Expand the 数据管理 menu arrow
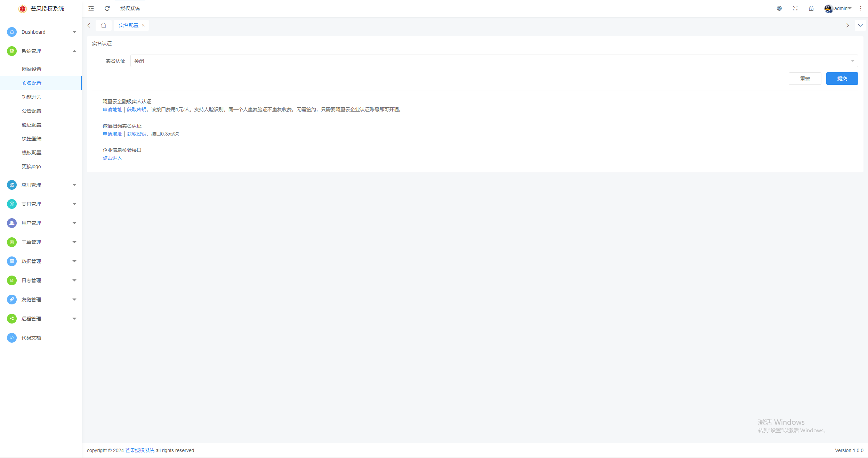 (x=74, y=261)
